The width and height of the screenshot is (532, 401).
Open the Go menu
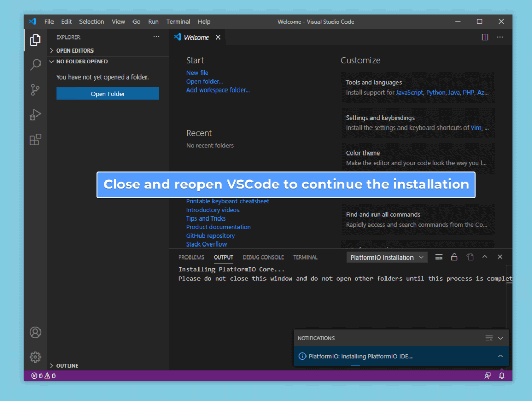click(x=137, y=22)
